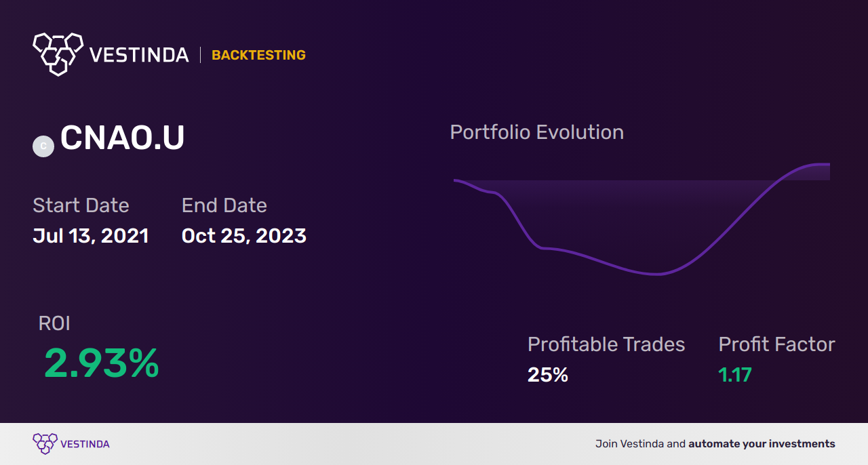Click the green 1.17 profit factor value
This screenshot has height=465, width=868.
tap(735, 375)
